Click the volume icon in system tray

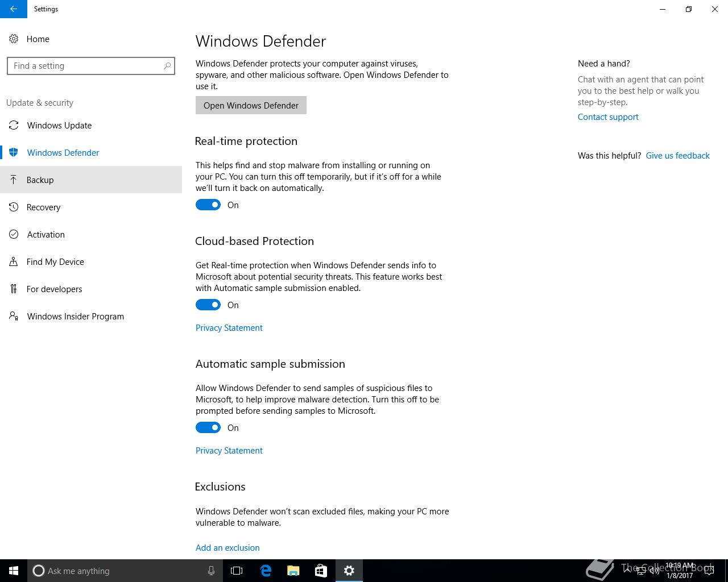click(655, 571)
